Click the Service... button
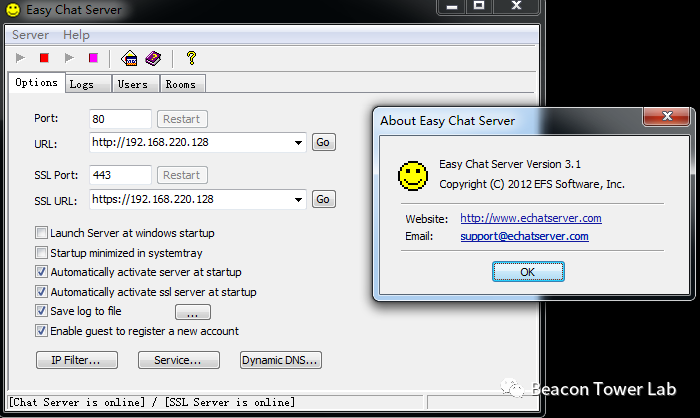The image size is (700, 418). tap(179, 360)
